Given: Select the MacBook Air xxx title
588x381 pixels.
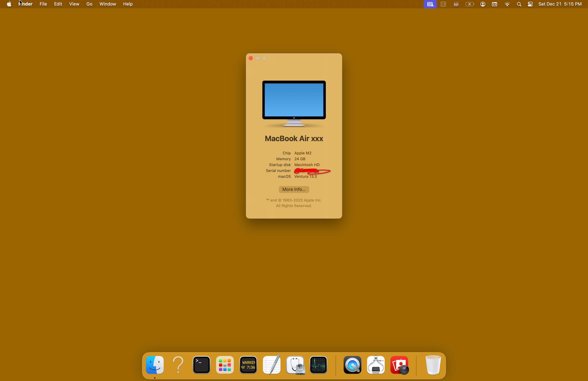Looking at the screenshot, I should (x=294, y=139).
